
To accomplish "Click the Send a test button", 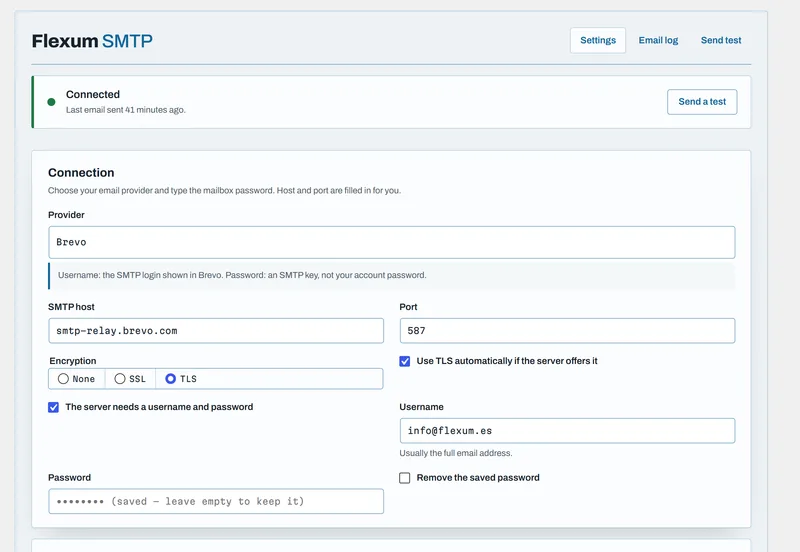I will tap(702, 102).
